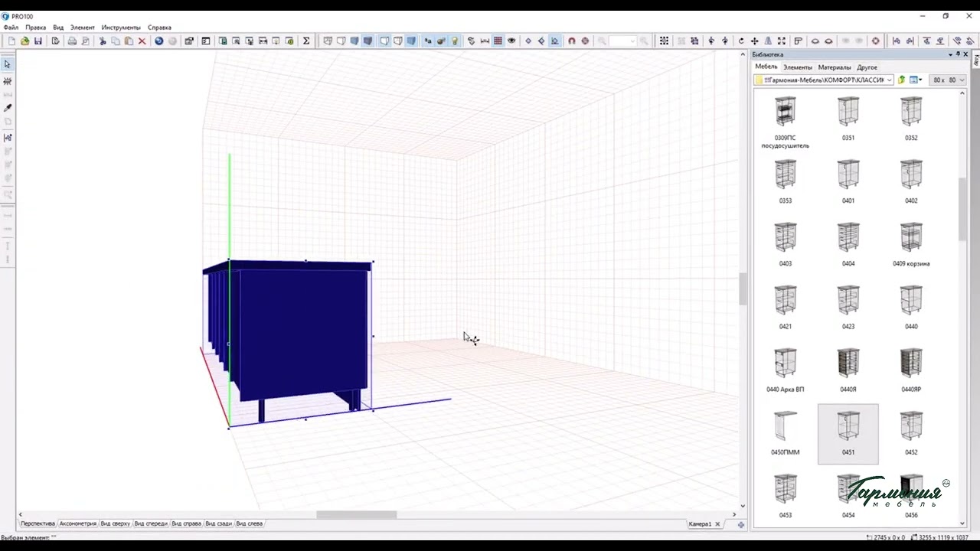
Task: Click the light bulb lighting icon
Action: coord(455,41)
